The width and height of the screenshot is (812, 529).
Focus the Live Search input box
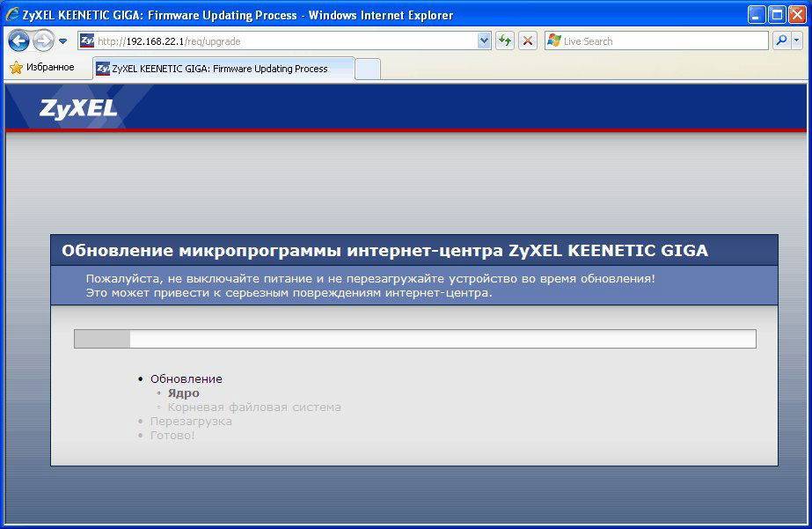(660, 41)
